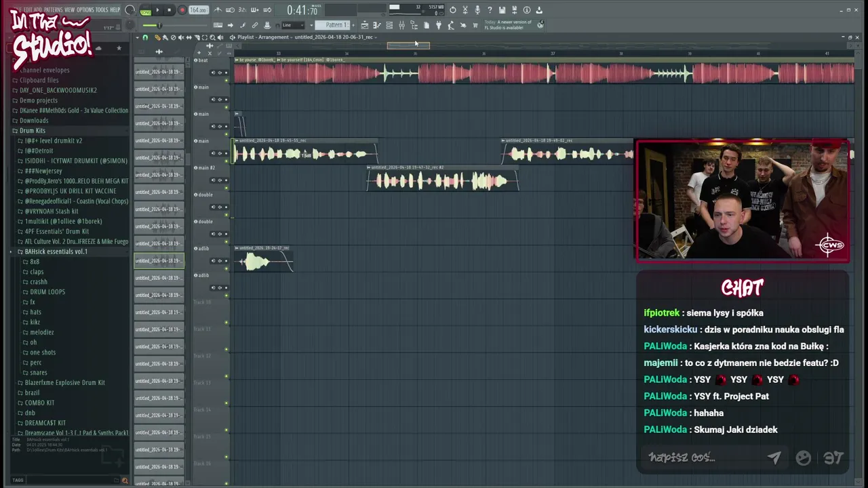Select the Delete tool in playlist toolbar
This screenshot has width=868, height=488.
173,37
